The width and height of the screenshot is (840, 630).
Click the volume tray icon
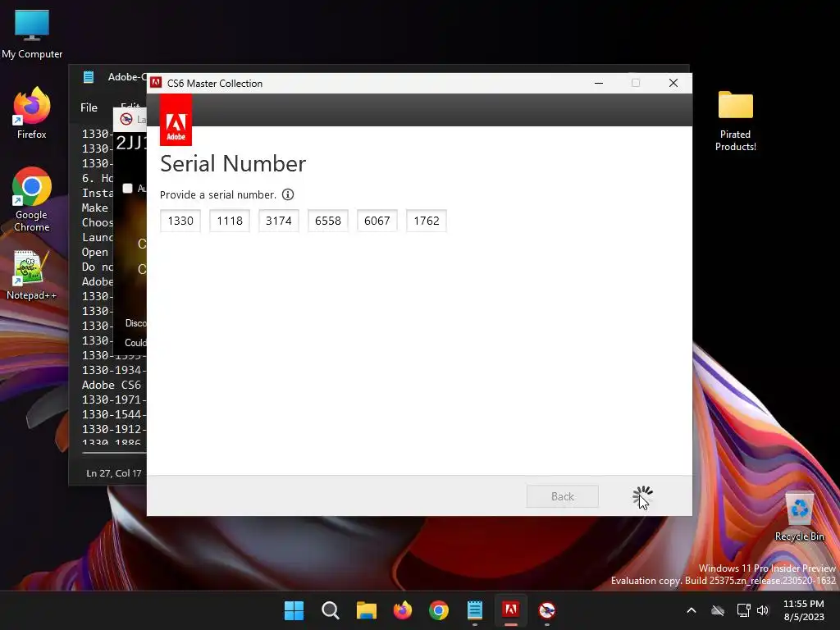[x=763, y=610]
